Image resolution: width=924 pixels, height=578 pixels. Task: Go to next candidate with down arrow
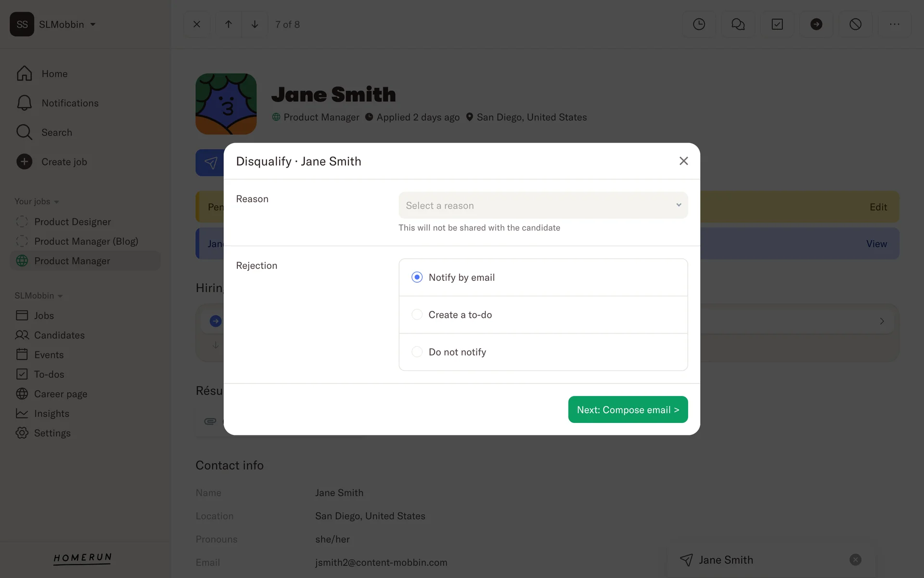[255, 24]
